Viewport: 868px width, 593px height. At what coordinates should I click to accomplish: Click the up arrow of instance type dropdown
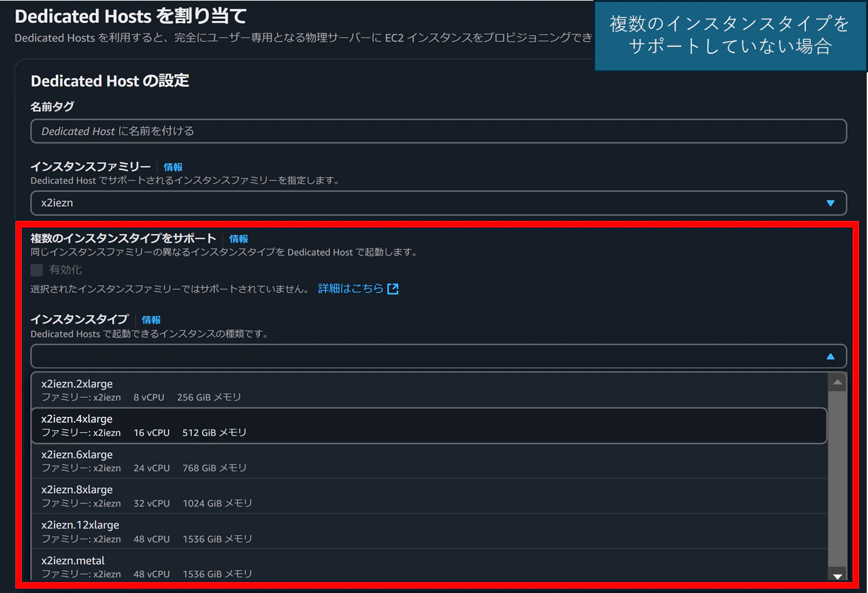click(x=830, y=357)
